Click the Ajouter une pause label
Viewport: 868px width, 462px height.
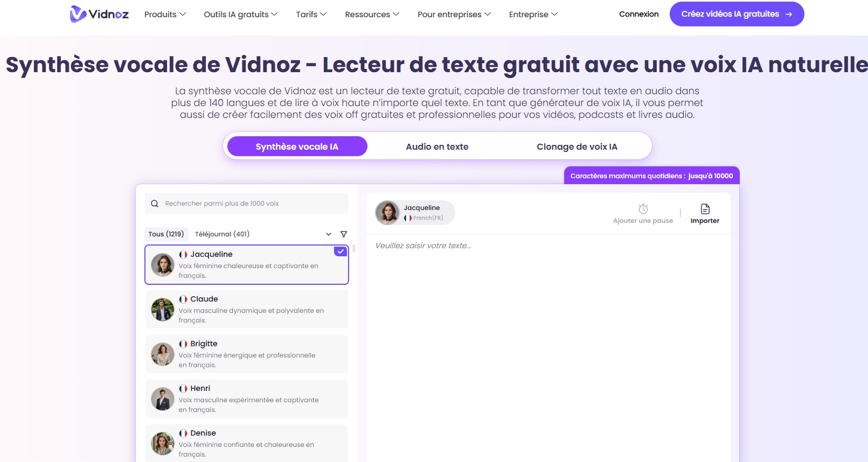[643, 221]
